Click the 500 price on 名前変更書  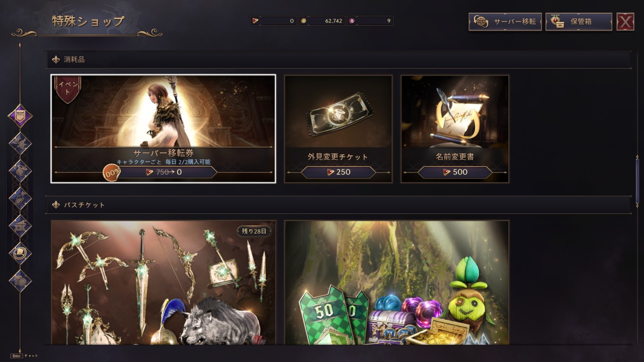(x=455, y=172)
